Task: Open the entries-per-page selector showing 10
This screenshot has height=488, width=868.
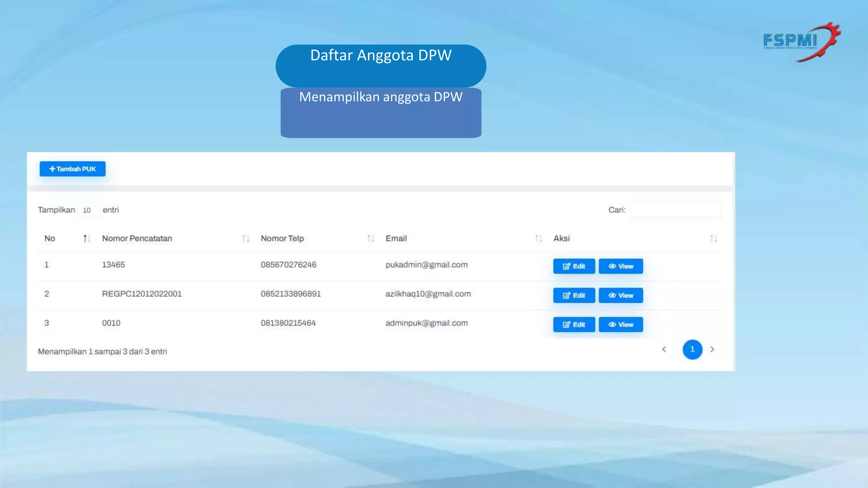Action: (88, 210)
